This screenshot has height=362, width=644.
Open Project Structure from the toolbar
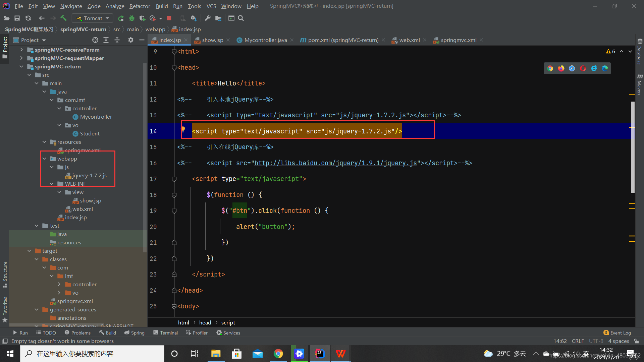(218, 18)
